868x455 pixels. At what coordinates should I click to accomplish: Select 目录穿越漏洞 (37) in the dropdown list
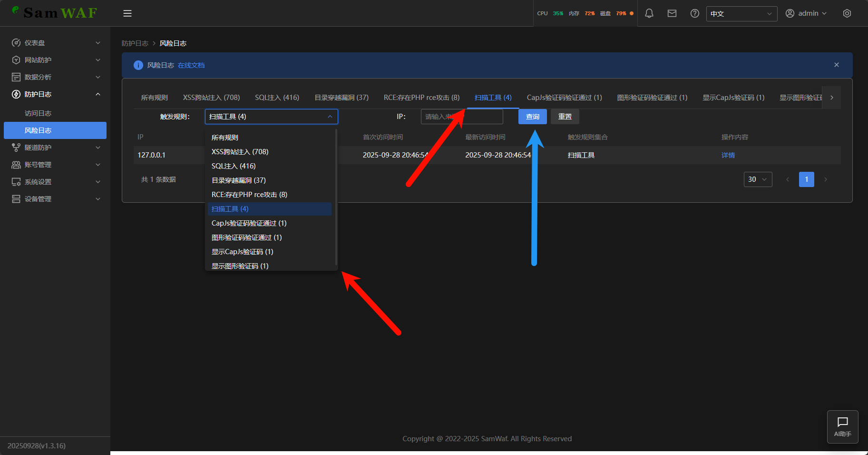(239, 180)
